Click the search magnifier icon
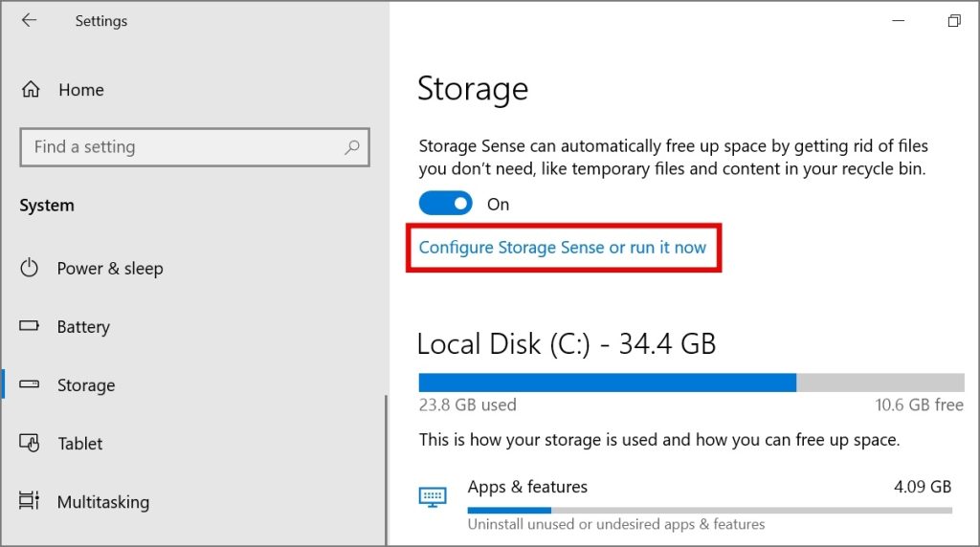This screenshot has height=547, width=980. coord(352,147)
